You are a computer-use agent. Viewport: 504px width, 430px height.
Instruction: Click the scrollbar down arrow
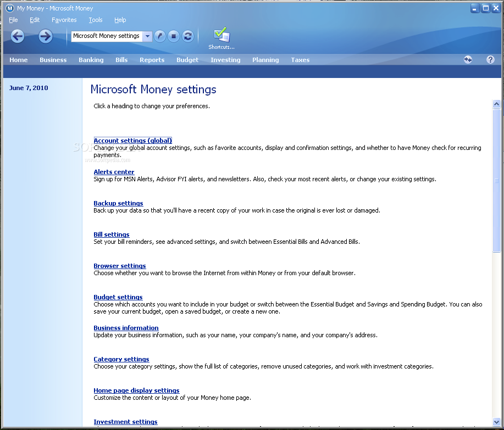pos(496,422)
